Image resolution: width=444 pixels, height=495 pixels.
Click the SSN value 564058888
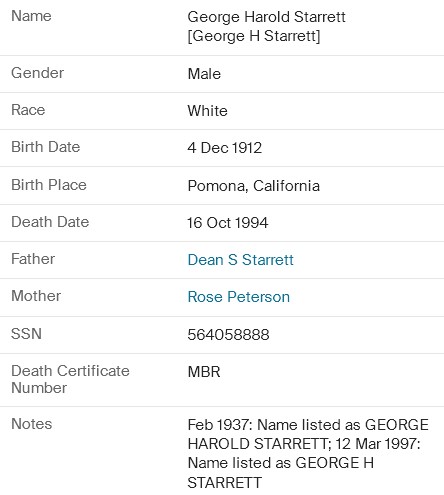[x=228, y=334]
